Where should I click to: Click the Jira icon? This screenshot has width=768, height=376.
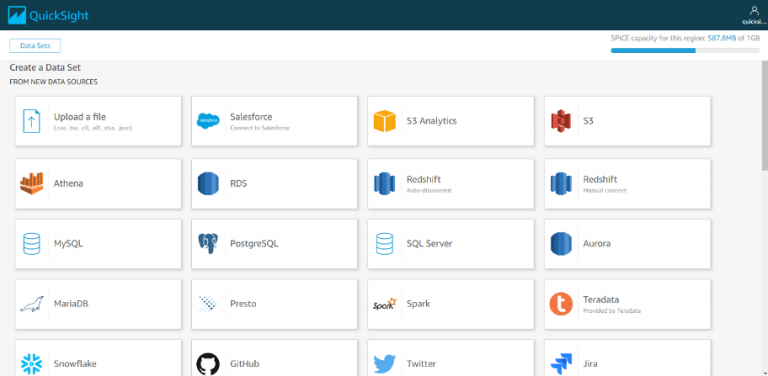pyautogui.click(x=561, y=364)
